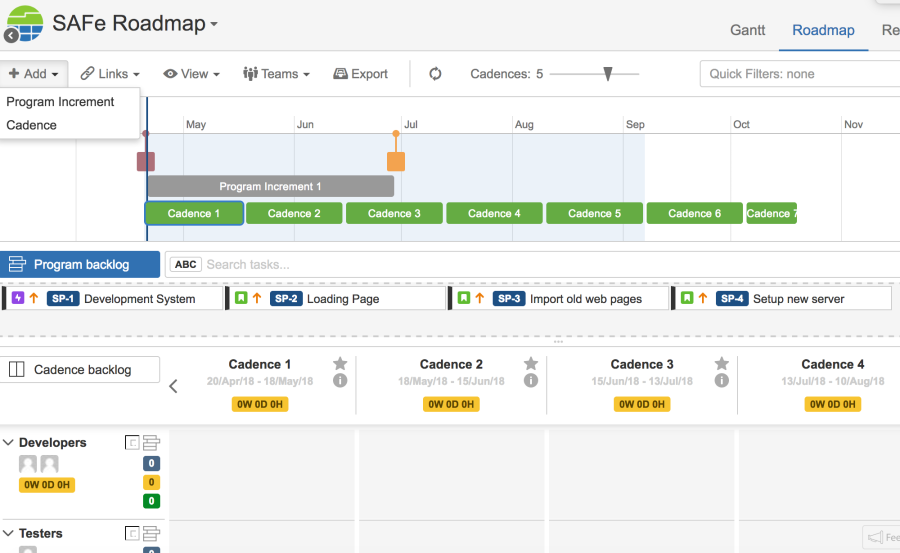Screen dimensions: 900x553
Task: Click Developers yellow count badge
Action: (152, 482)
